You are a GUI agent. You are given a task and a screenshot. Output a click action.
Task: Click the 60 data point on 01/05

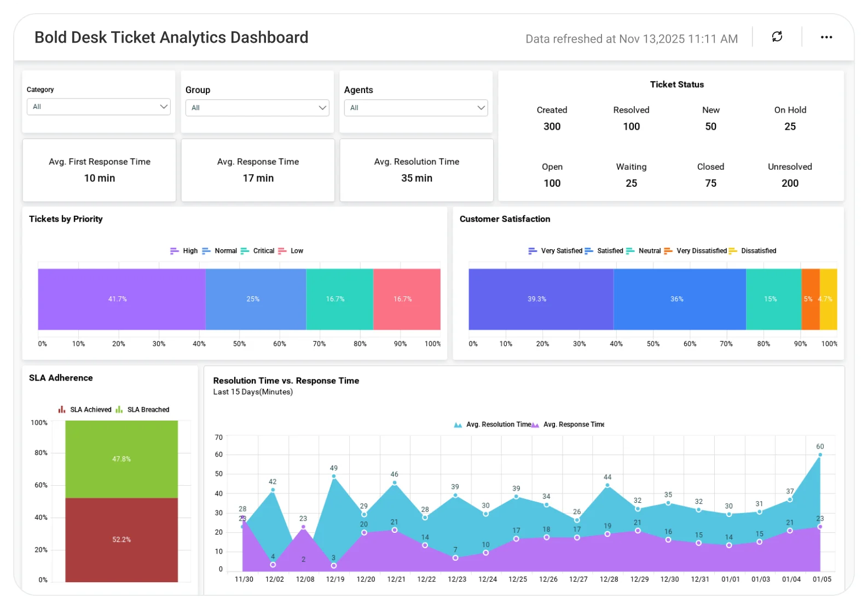tap(820, 455)
